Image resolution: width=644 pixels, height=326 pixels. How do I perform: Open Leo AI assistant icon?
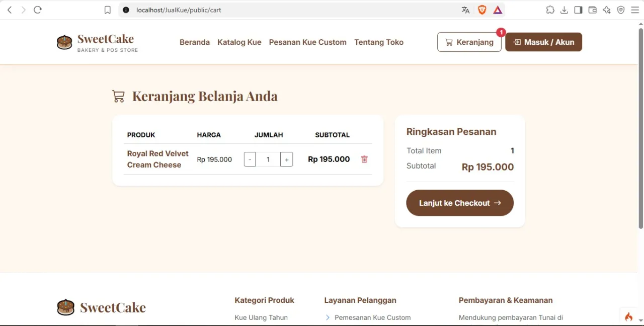tap(607, 10)
